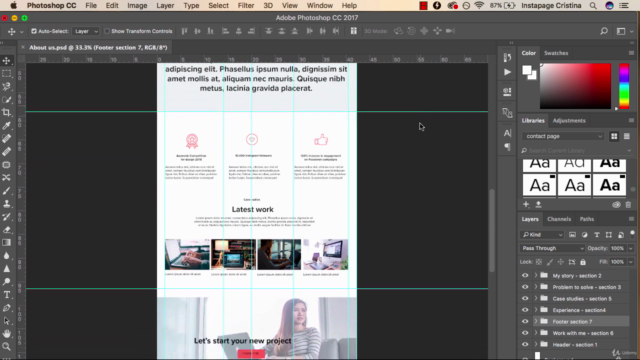Open the layer Kind filter dropdown
The width and height of the screenshot is (640, 360).
coord(542,235)
